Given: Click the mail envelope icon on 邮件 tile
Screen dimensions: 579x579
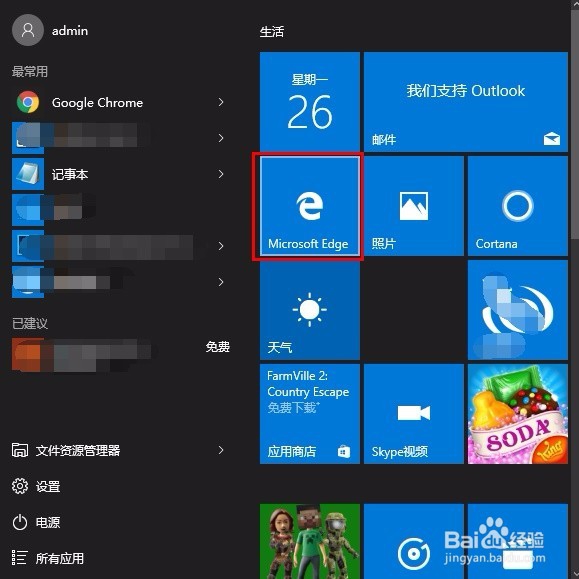Looking at the screenshot, I should (552, 139).
